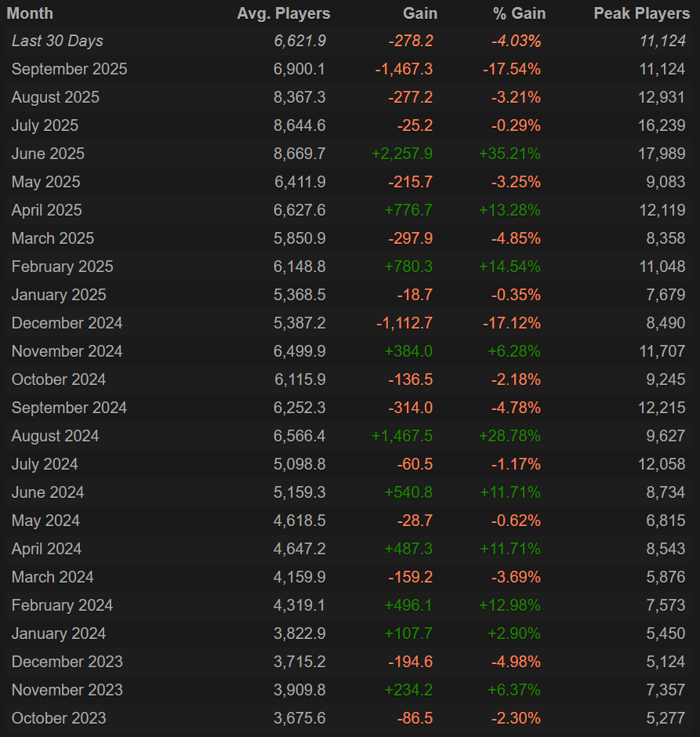Click the gain value +1,467.5

tap(401, 436)
